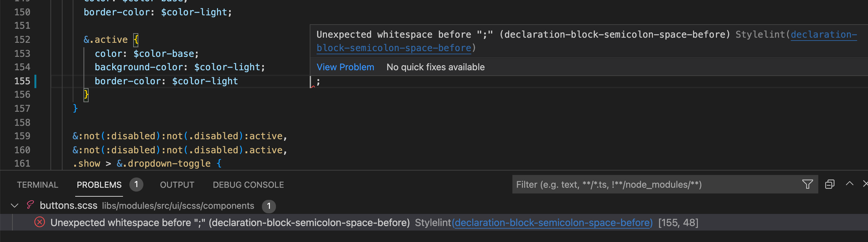Click the red error icon in problems list
The height and width of the screenshot is (242, 868).
40,223
